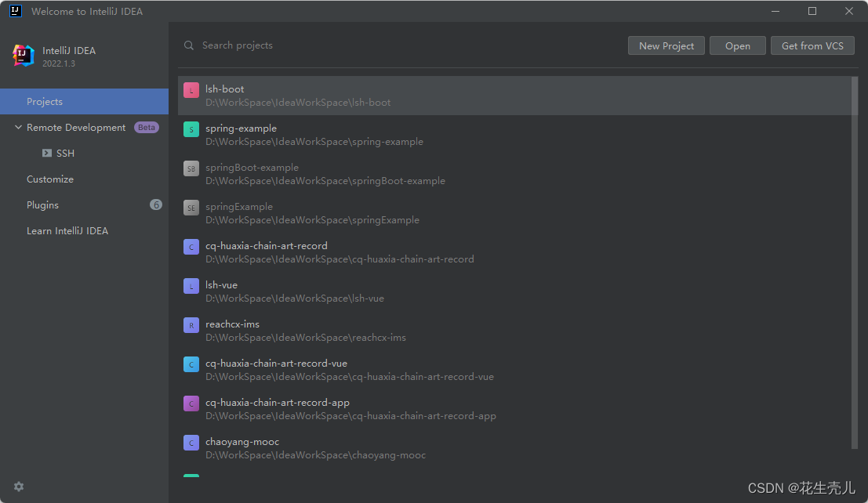This screenshot has width=868, height=503.
Task: Click the search magnifier icon
Action: point(189,45)
